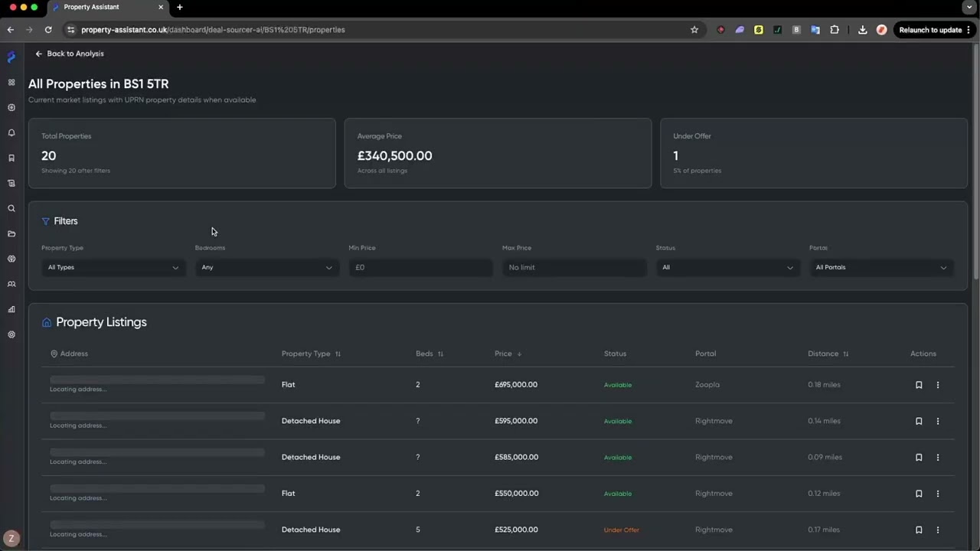The image size is (980, 551).
Task: Open the bar chart analytics sidebar icon
Action: tap(11, 309)
